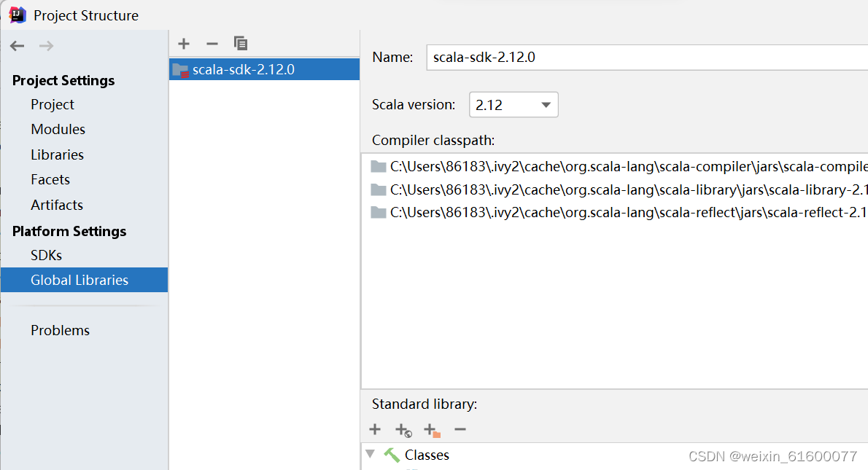Go back with the left arrow
The image size is (868, 470).
(x=18, y=46)
